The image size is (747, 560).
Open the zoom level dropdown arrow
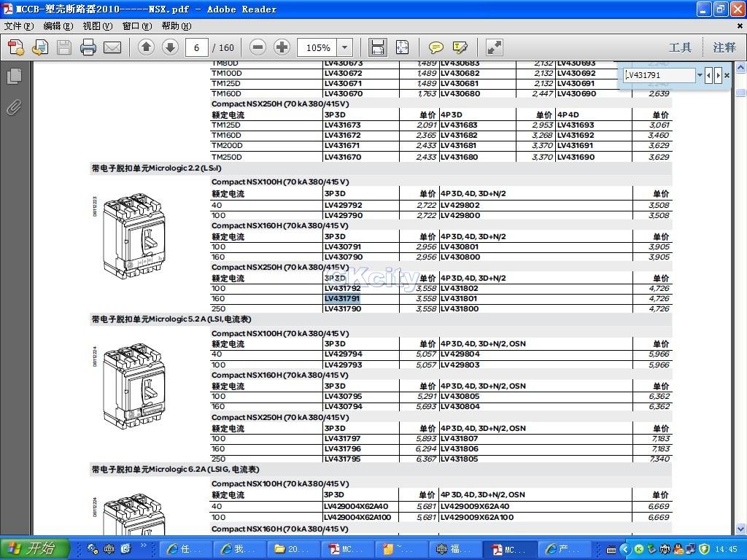click(x=344, y=47)
